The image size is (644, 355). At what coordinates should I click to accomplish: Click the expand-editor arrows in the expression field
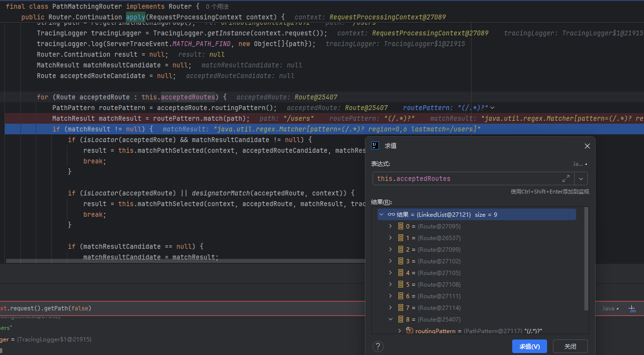565,178
